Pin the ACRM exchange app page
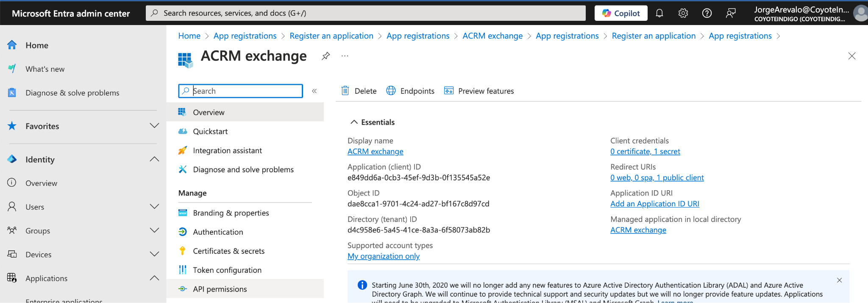 [325, 56]
